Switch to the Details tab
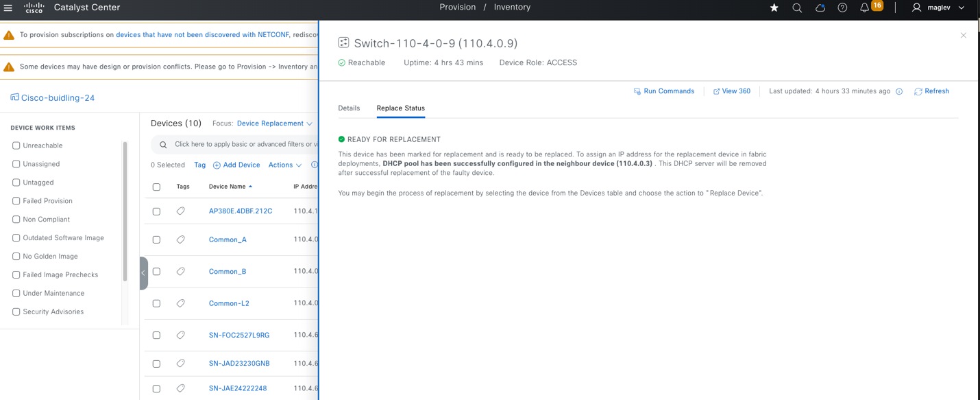Image resolution: width=980 pixels, height=400 pixels. tap(349, 108)
